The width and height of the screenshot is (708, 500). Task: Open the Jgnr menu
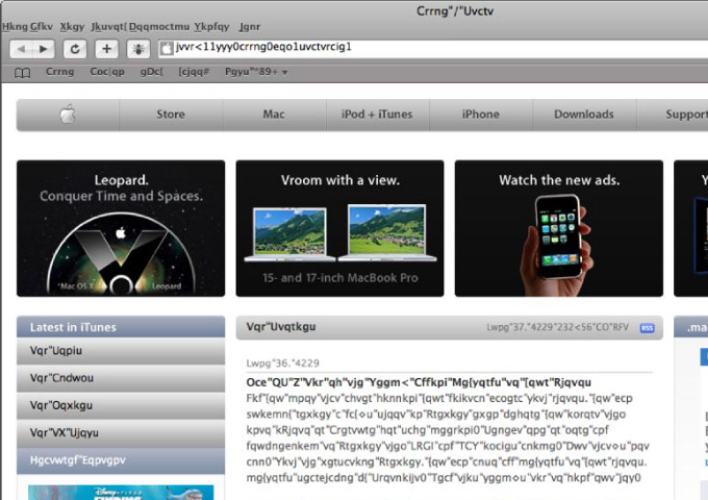(x=250, y=27)
